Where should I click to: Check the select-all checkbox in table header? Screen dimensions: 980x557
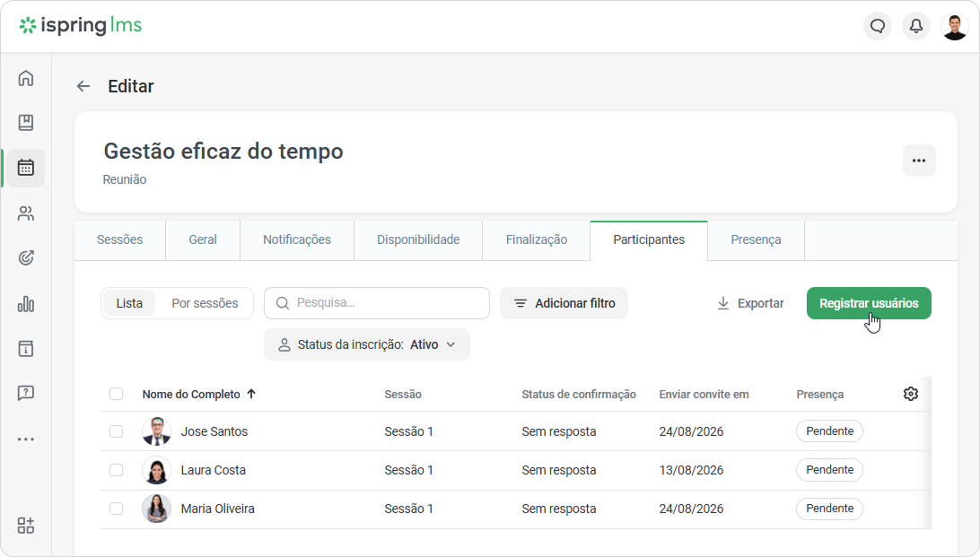[117, 394]
